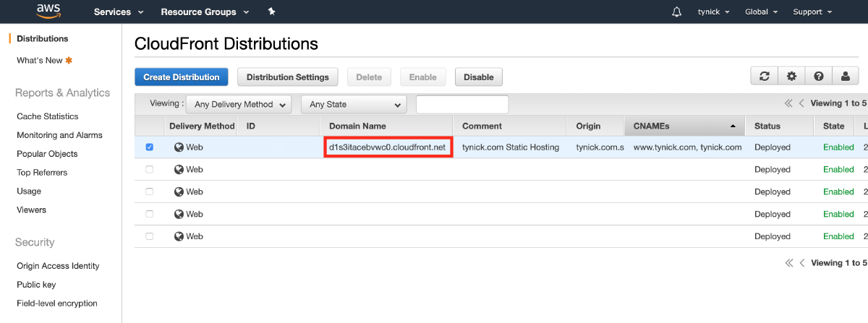Image resolution: width=868 pixels, height=323 pixels.
Task: Click the globe Web icon in tynick.com row
Action: coord(179,147)
